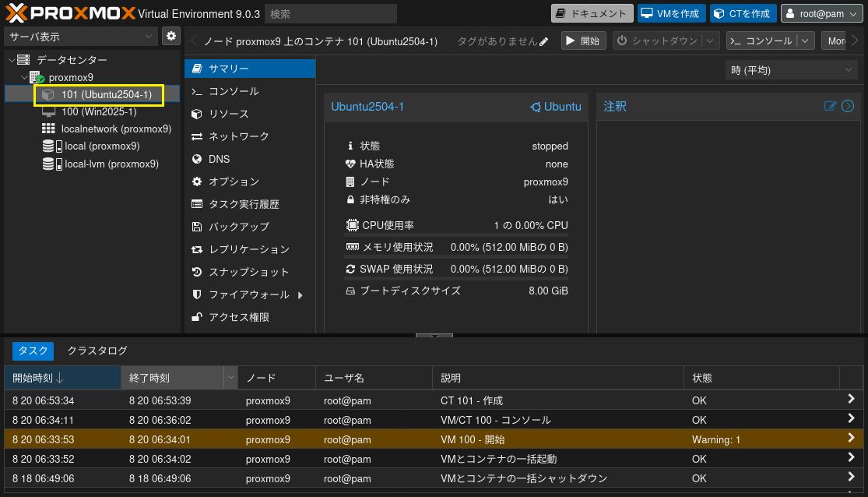Open the レプリケーション menu item

point(250,249)
